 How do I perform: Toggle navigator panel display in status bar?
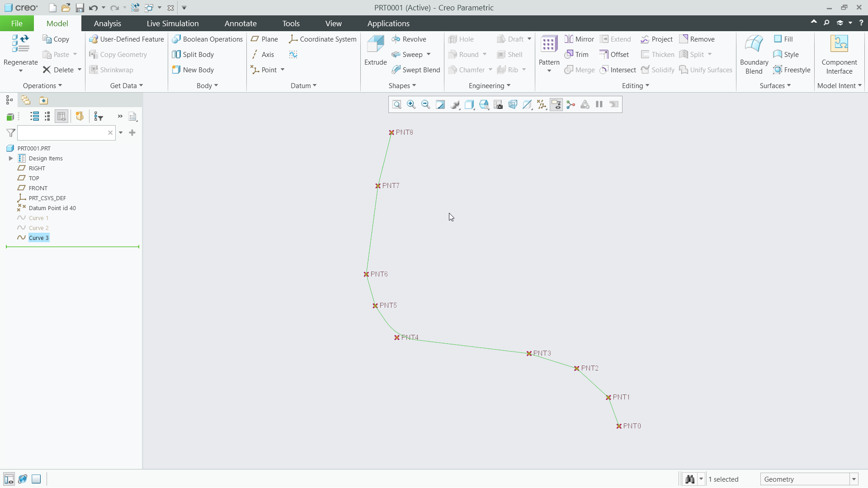9,479
